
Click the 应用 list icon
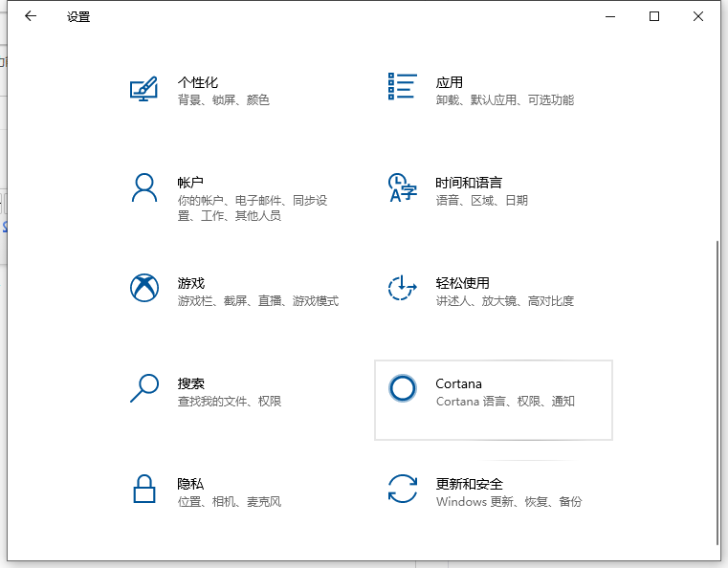402,86
